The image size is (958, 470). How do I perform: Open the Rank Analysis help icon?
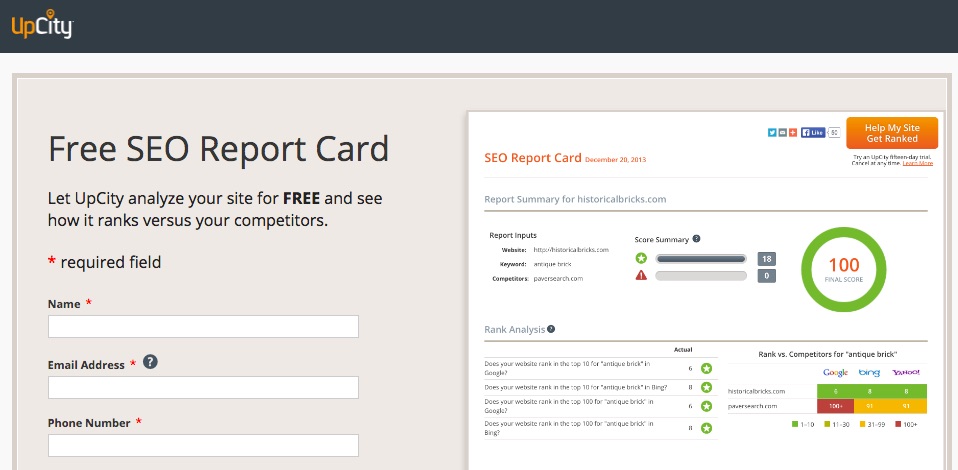coord(551,329)
